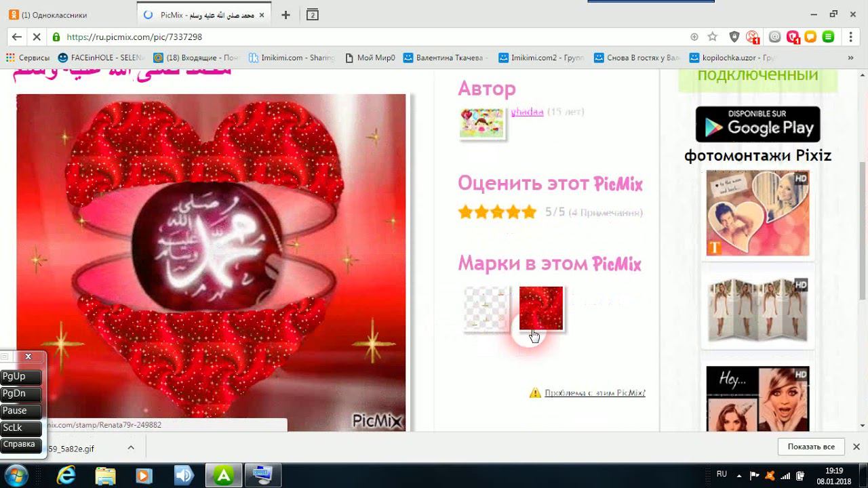
Task: Click the Google Play badge
Action: [758, 124]
